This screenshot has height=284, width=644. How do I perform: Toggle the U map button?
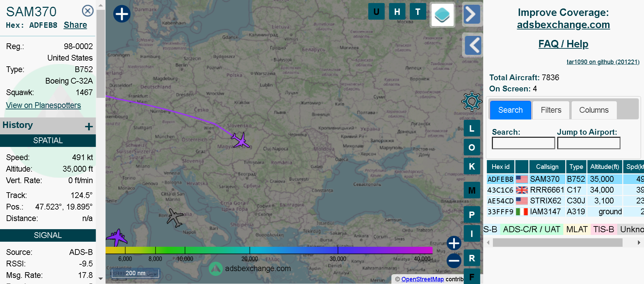[x=376, y=12]
